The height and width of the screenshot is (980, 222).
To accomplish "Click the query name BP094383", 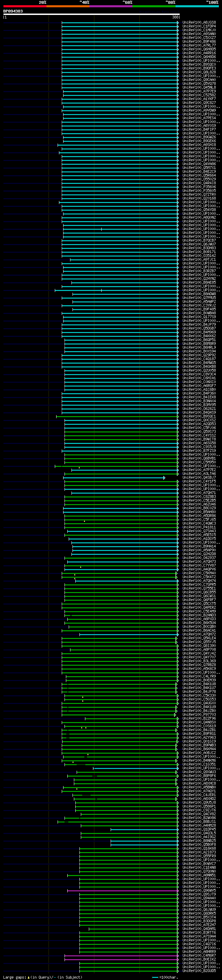I will (13, 11).
